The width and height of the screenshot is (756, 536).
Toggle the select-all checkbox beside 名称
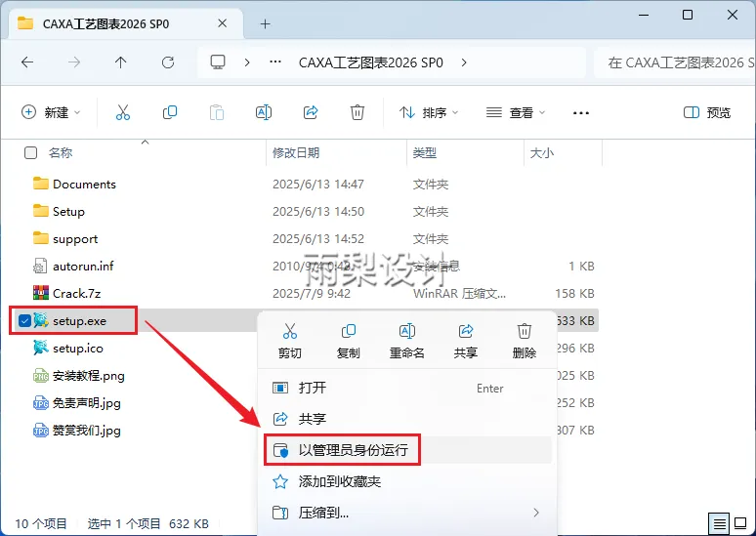[30, 153]
